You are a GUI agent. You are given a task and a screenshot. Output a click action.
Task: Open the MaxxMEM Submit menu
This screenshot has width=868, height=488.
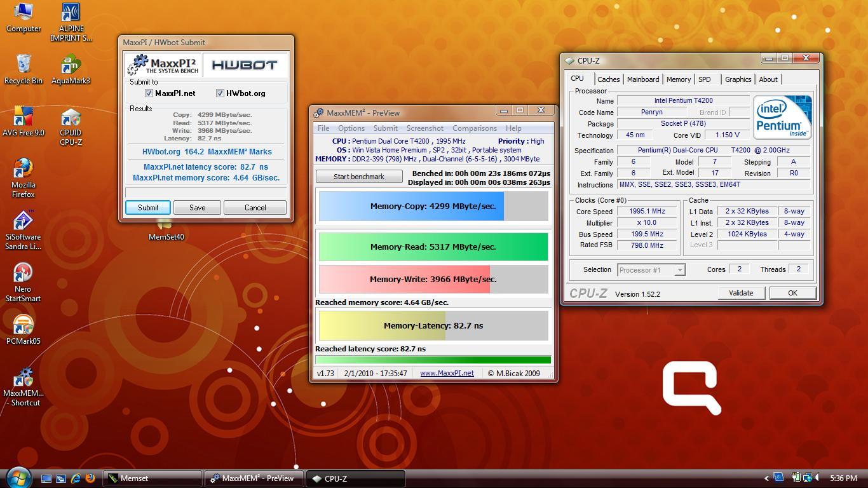[385, 128]
